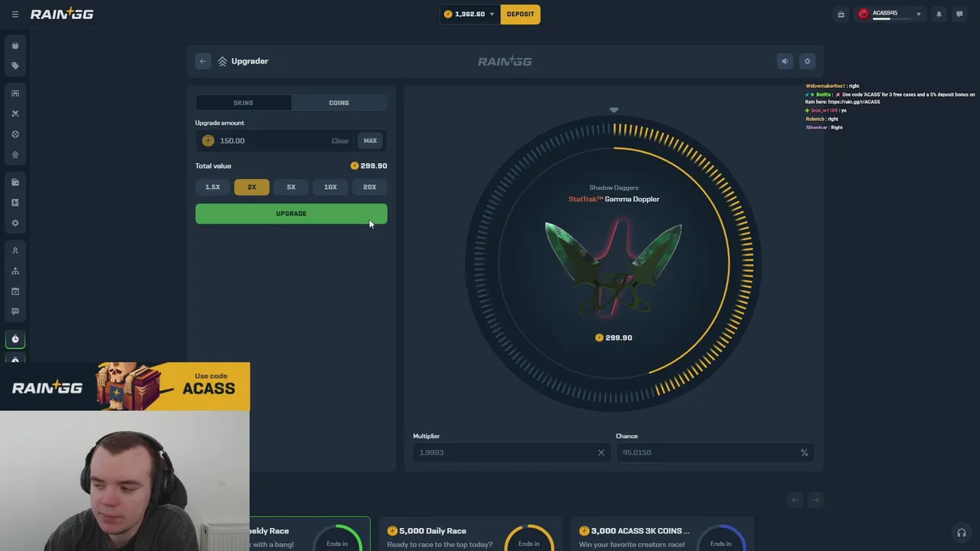Switch to the COINS tab
Image resolution: width=980 pixels, height=551 pixels.
[x=339, y=103]
